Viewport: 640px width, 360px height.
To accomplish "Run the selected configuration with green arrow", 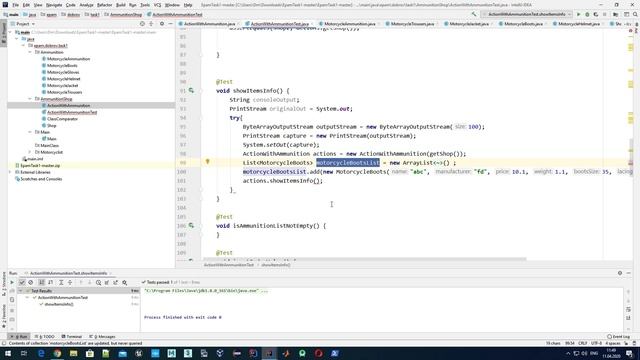I will (578, 14).
